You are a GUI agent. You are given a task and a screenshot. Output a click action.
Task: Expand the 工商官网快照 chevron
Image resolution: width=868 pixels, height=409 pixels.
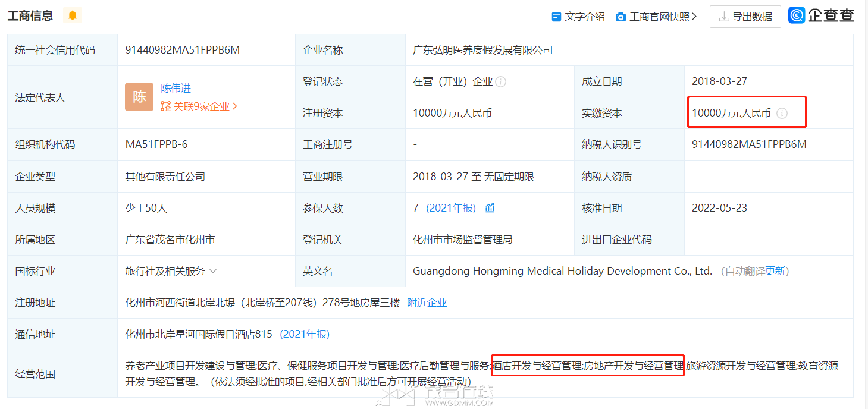(x=694, y=17)
